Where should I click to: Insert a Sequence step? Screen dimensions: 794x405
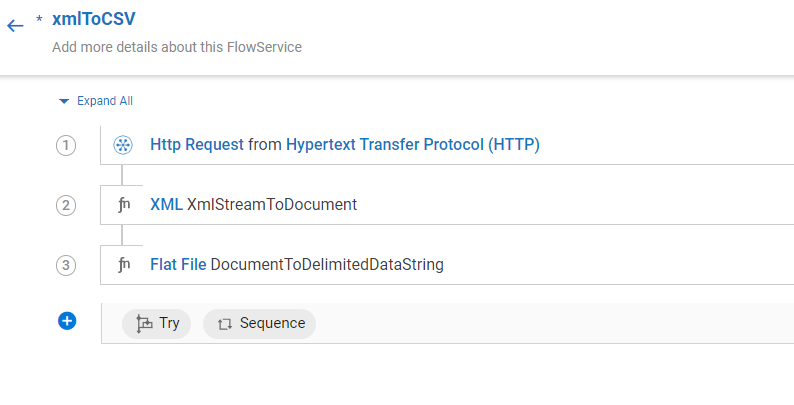pyautogui.click(x=260, y=323)
